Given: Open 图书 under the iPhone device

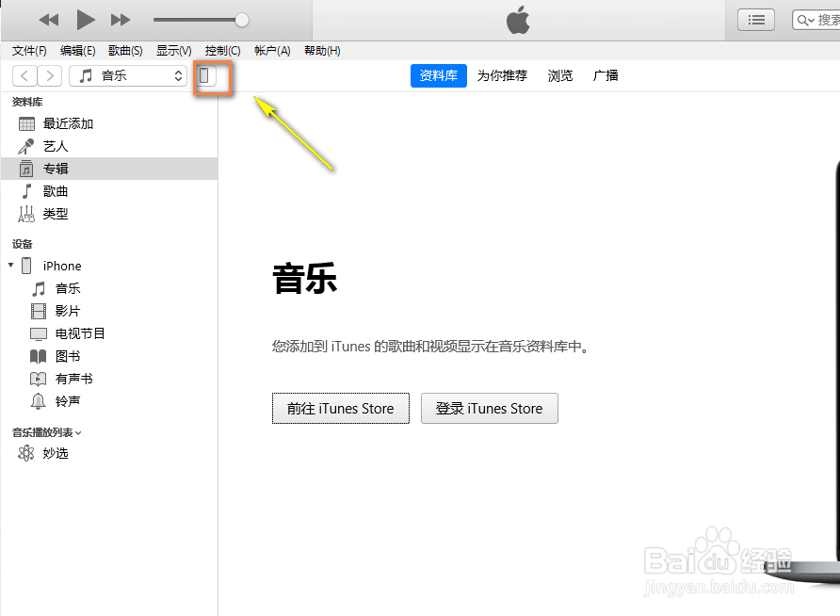Looking at the screenshot, I should (109, 356).
